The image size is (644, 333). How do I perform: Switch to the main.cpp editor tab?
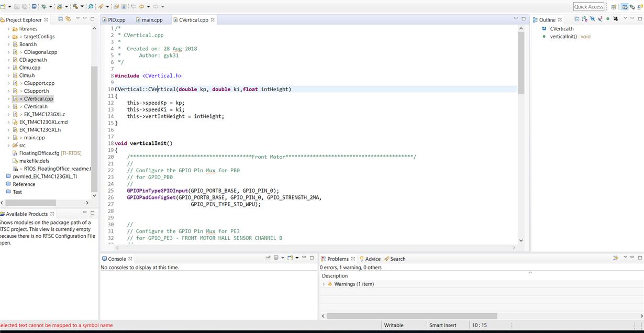coord(152,19)
